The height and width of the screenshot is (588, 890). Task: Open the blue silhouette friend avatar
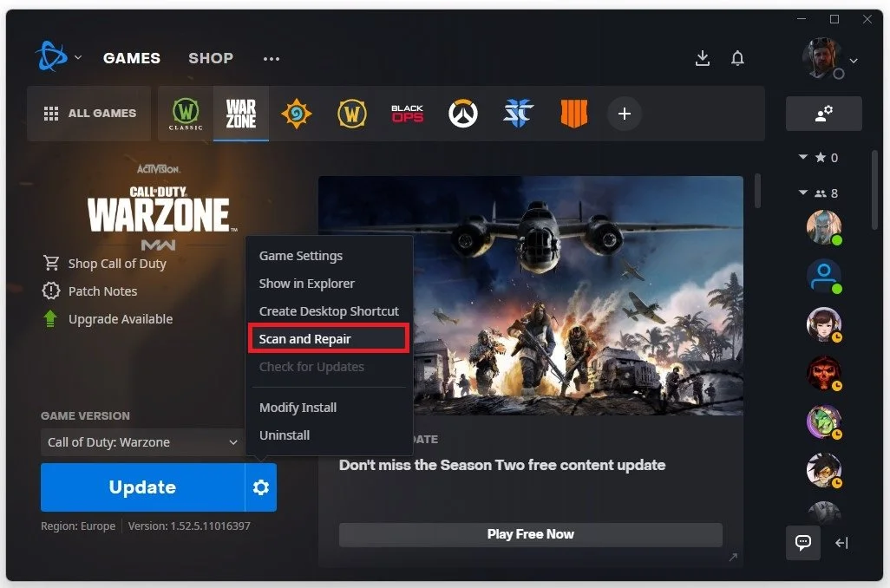pos(823,276)
